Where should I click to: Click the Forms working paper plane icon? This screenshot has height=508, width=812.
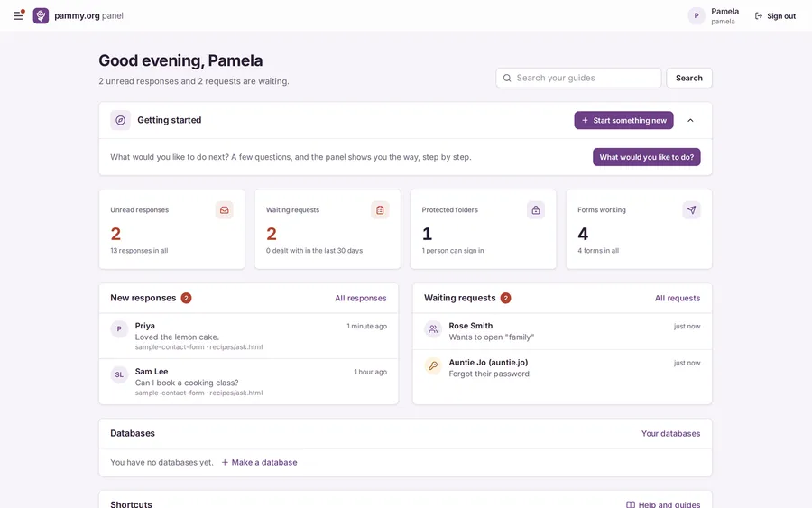coord(691,209)
